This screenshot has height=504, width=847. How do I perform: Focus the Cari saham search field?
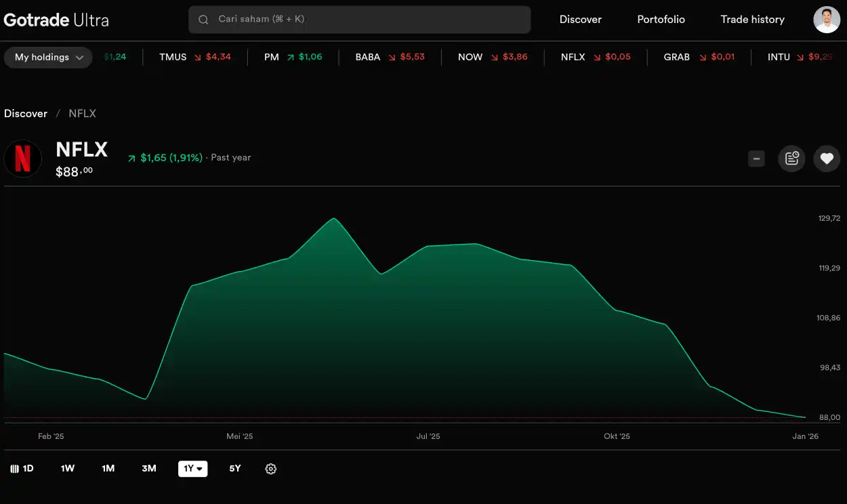coord(366,20)
